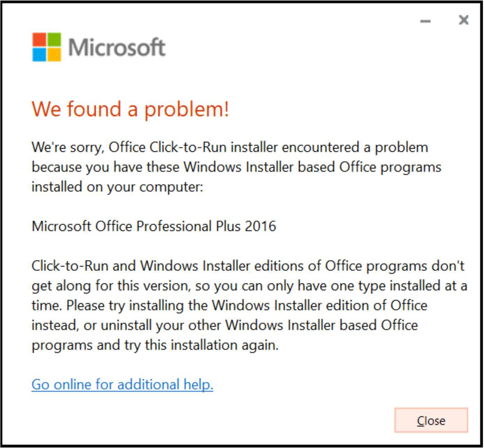
Task: Click the blue square of the Microsoft logo
Action: point(39,54)
